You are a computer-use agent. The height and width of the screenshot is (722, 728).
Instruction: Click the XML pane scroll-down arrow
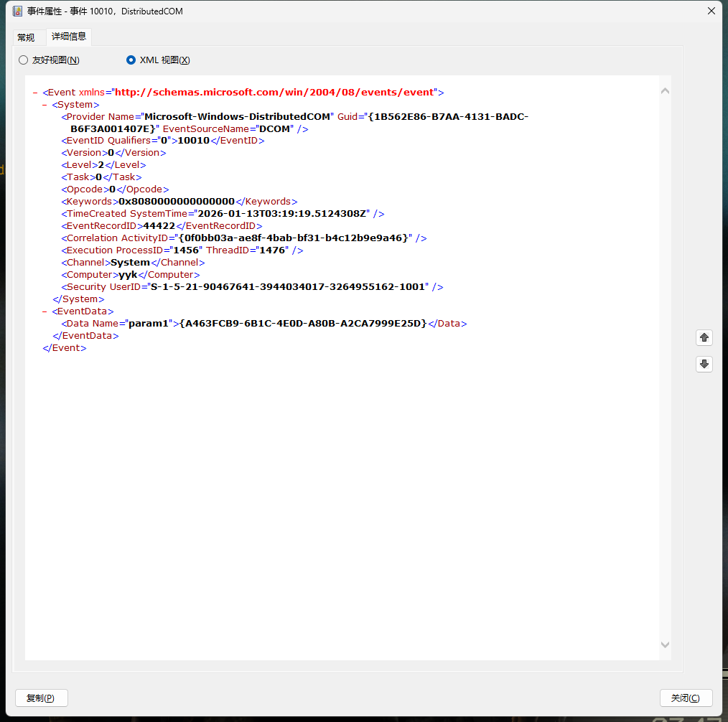[665, 644]
